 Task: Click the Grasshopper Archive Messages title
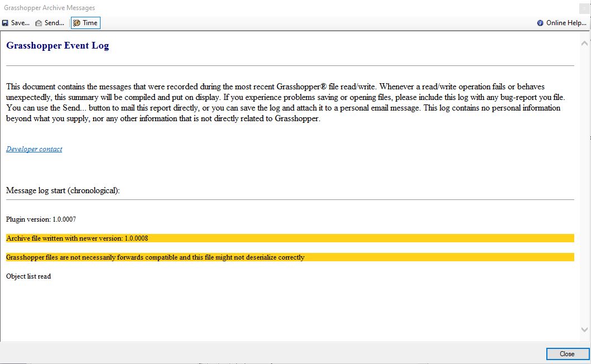pos(49,8)
